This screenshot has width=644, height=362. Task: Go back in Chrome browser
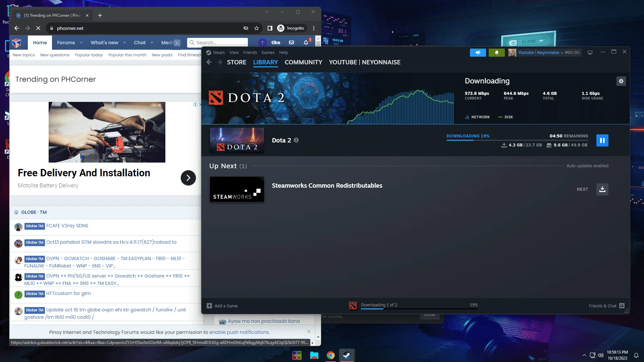pos(17,28)
